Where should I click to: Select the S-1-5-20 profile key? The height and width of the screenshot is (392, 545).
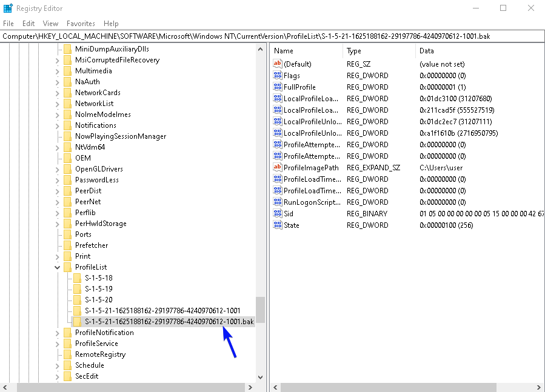[x=98, y=300]
